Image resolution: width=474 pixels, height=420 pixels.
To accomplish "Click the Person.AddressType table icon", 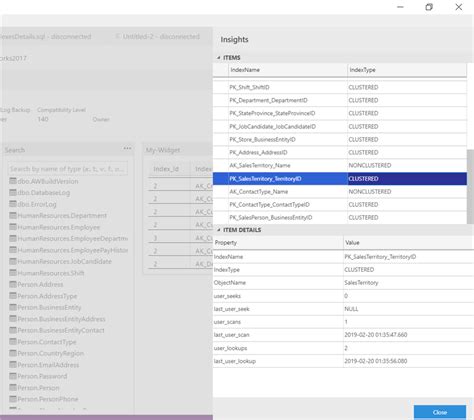I will point(13,296).
